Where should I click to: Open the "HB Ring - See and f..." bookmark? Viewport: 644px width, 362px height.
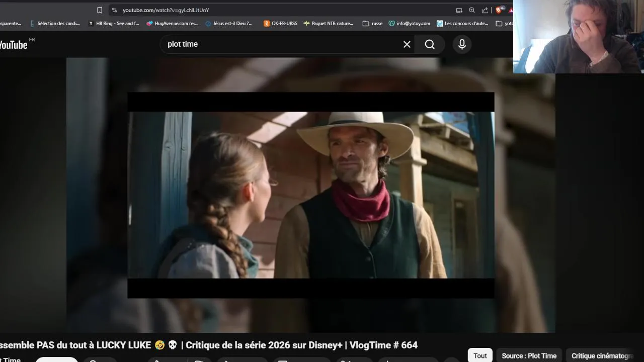[114, 23]
